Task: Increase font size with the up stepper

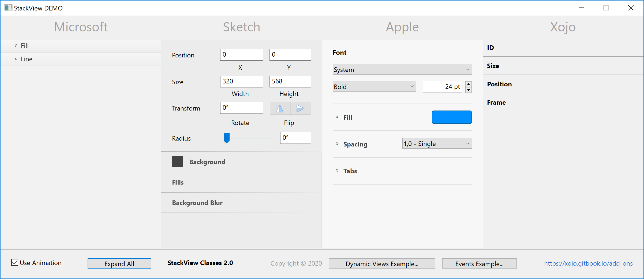Action: 469,84
